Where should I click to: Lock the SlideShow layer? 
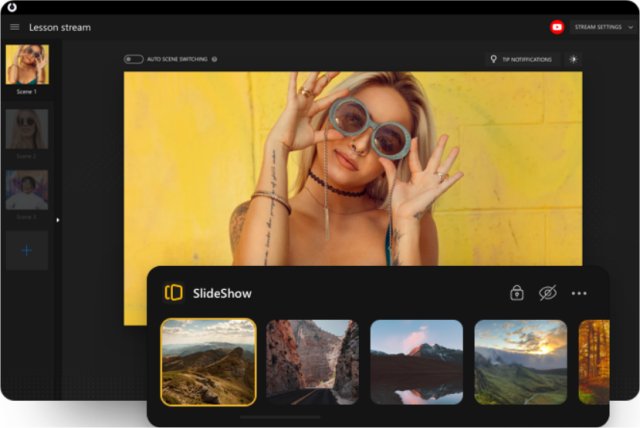pyautogui.click(x=517, y=293)
